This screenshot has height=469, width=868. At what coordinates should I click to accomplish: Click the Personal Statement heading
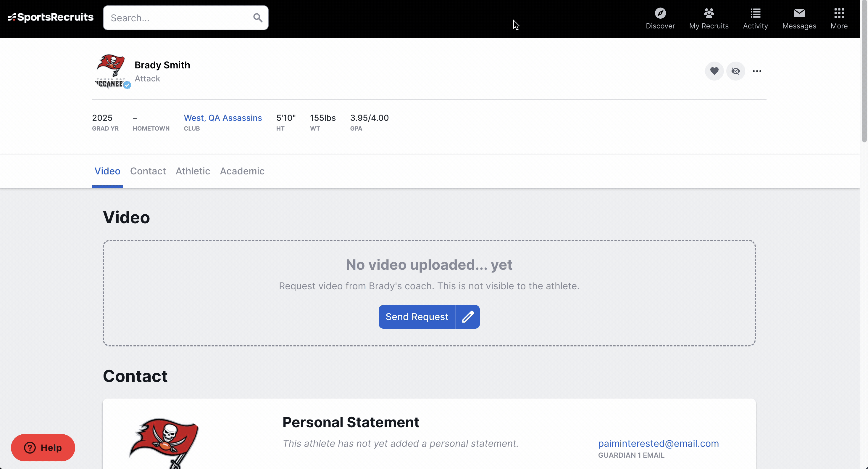point(351,422)
